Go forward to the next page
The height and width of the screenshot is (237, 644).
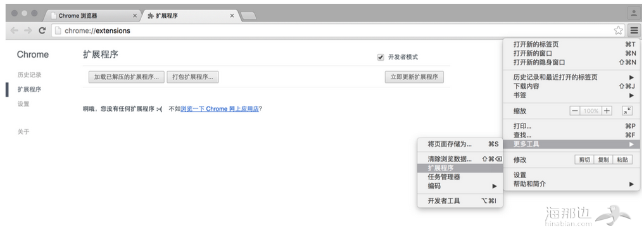pos(28,30)
